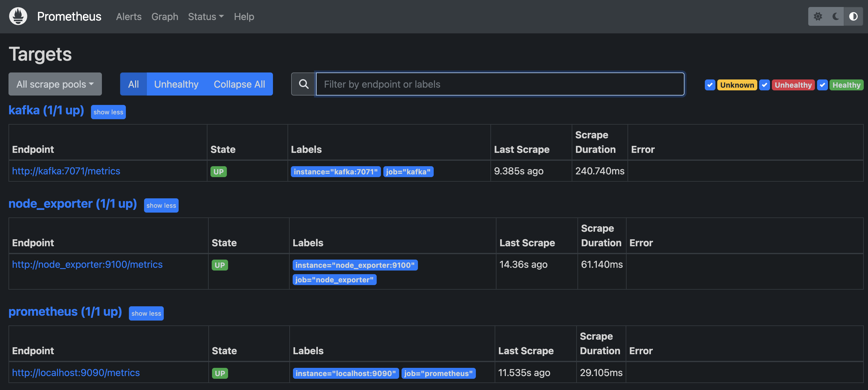Open the All scrape pools dropdown
Image resolution: width=868 pixels, height=390 pixels.
click(55, 84)
